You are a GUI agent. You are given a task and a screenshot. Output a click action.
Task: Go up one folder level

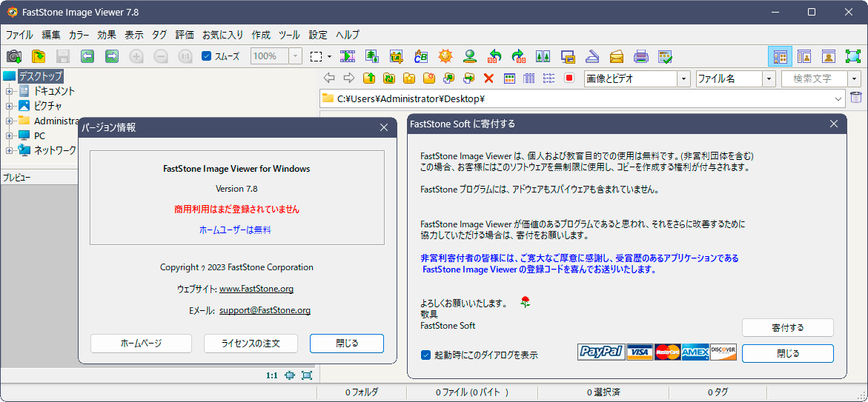368,78
